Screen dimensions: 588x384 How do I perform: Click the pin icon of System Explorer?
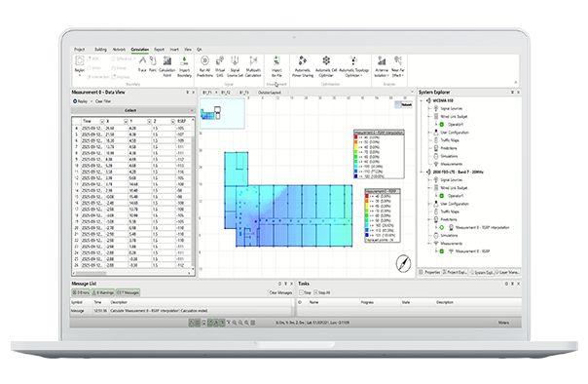[x=512, y=93]
